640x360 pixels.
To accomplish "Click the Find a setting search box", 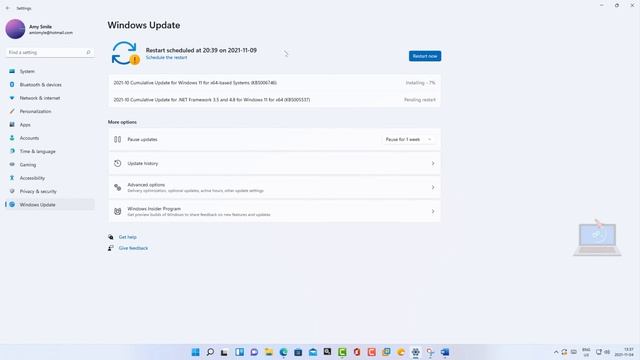I will (x=49, y=52).
